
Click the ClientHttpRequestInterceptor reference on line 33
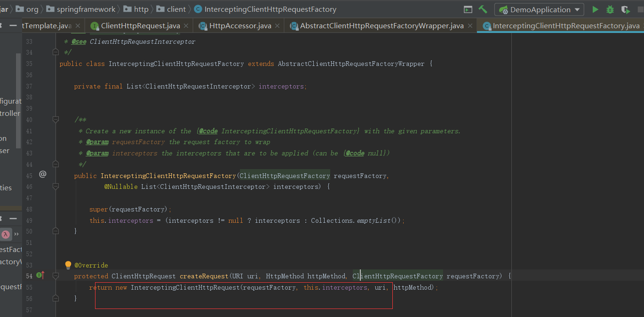[x=142, y=42]
